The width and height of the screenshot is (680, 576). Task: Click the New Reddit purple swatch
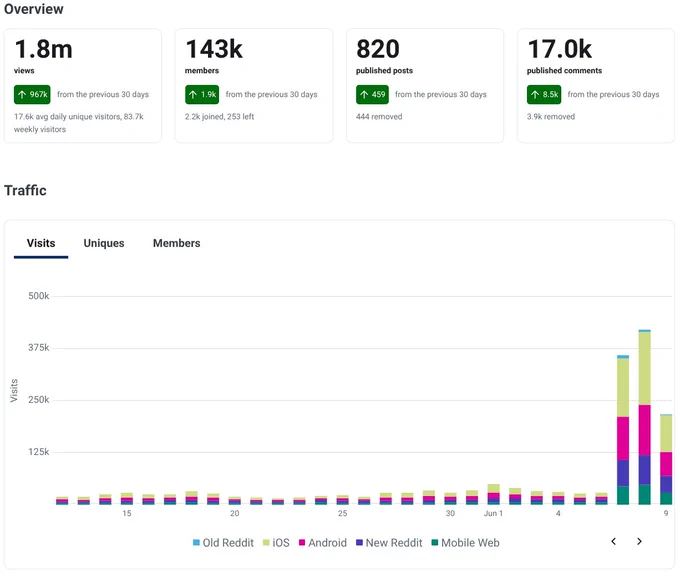[359, 542]
